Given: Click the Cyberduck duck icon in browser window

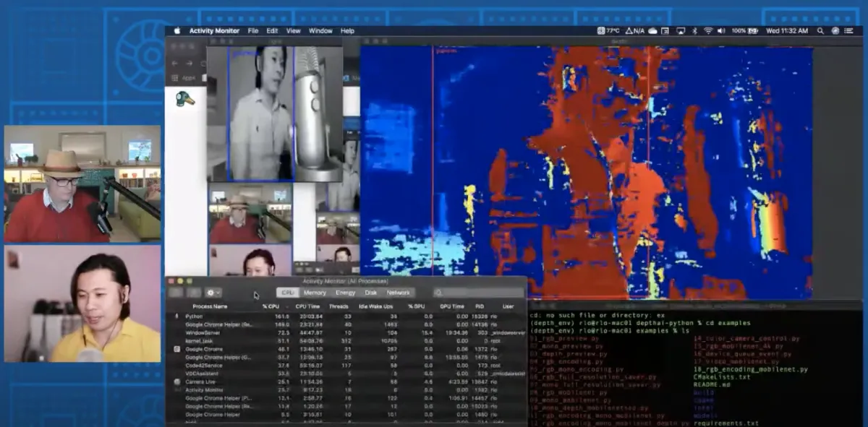Looking at the screenshot, I should 184,99.
